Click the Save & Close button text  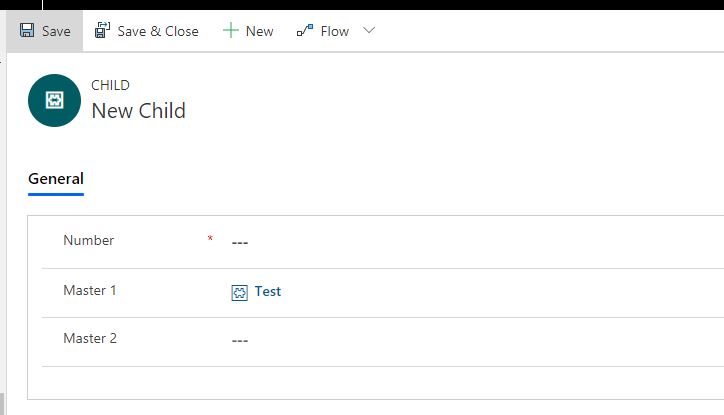pyautogui.click(x=158, y=31)
